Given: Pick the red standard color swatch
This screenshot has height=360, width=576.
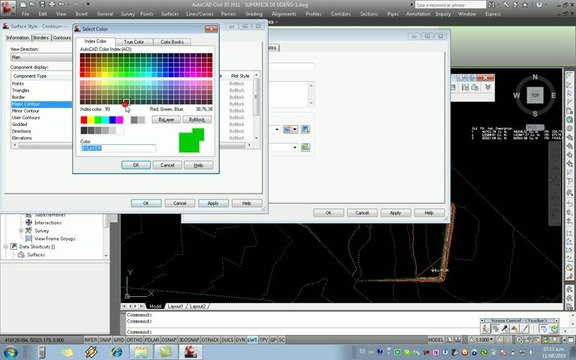Looking at the screenshot, I should (84, 120).
